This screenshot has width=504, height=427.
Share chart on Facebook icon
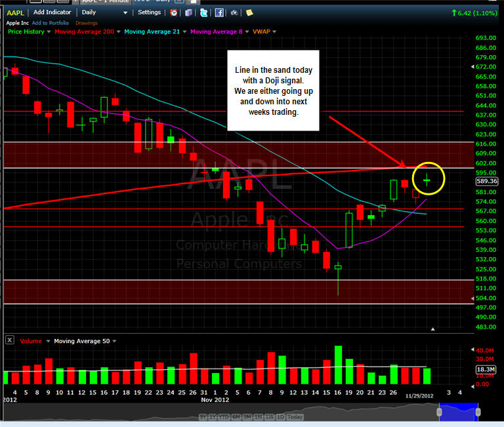click(219, 12)
